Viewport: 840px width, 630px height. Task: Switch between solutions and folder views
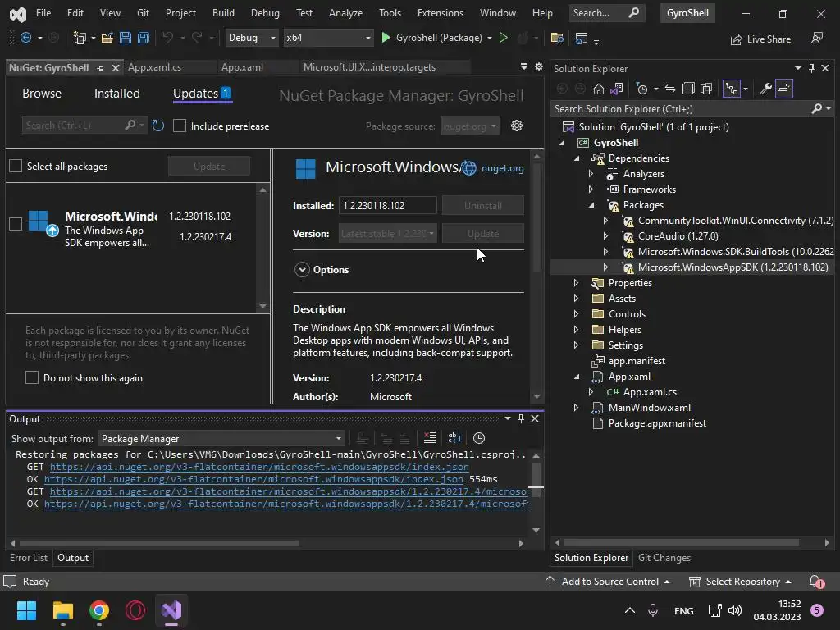617,89
